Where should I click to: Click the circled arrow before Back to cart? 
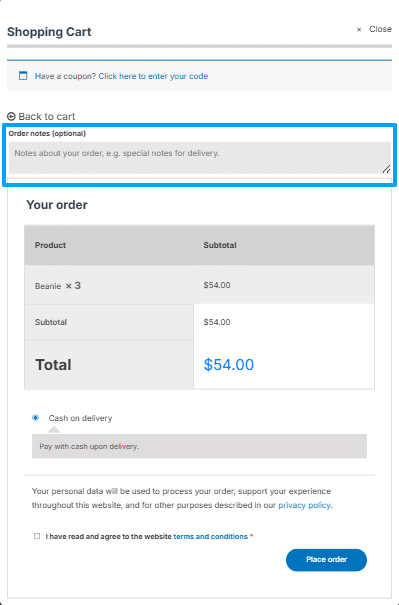click(x=11, y=116)
